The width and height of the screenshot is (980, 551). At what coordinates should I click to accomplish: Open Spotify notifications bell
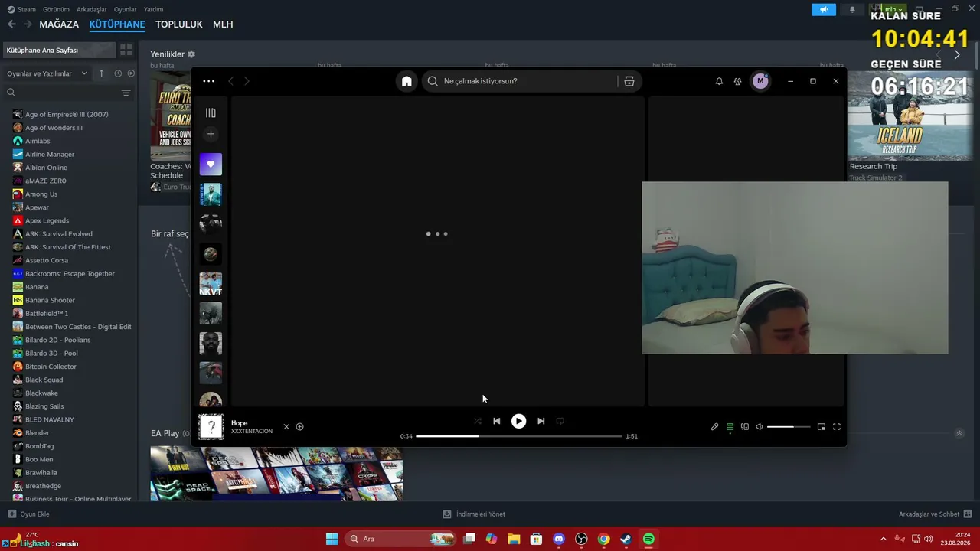pyautogui.click(x=719, y=81)
